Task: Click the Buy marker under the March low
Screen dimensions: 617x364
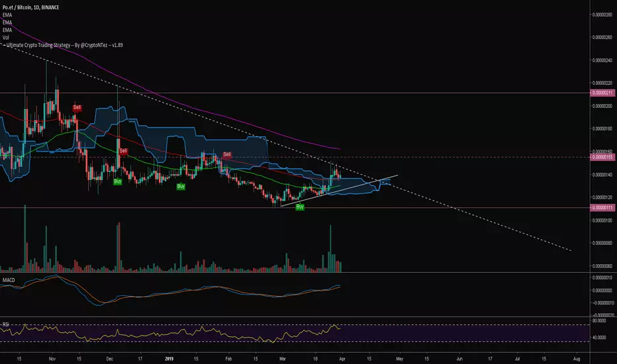Action: click(300, 207)
